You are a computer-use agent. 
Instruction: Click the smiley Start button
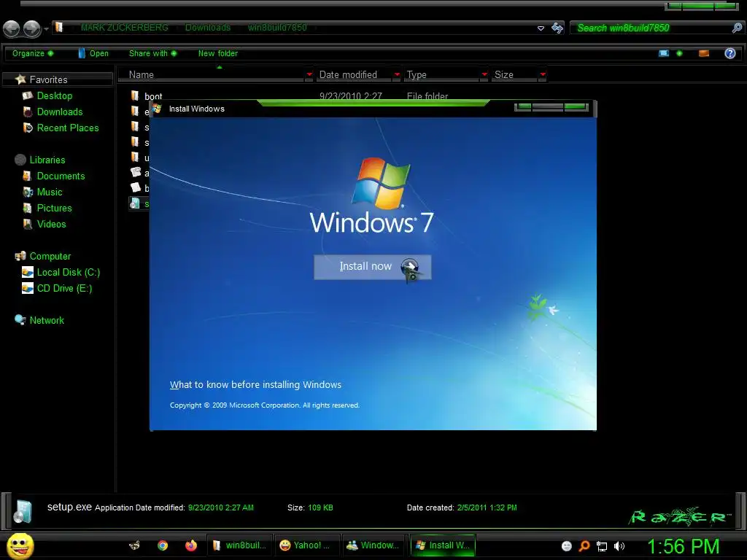(20, 545)
